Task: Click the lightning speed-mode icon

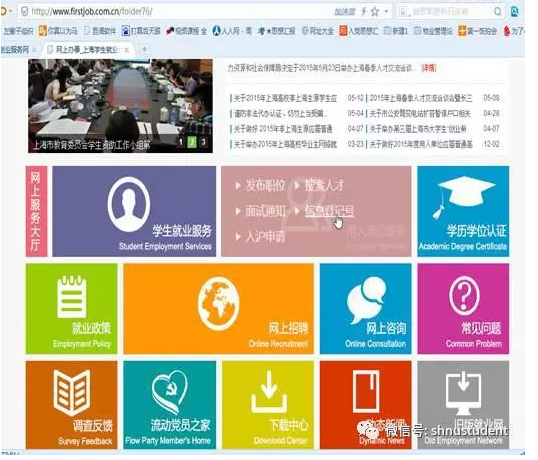Action: [363, 12]
